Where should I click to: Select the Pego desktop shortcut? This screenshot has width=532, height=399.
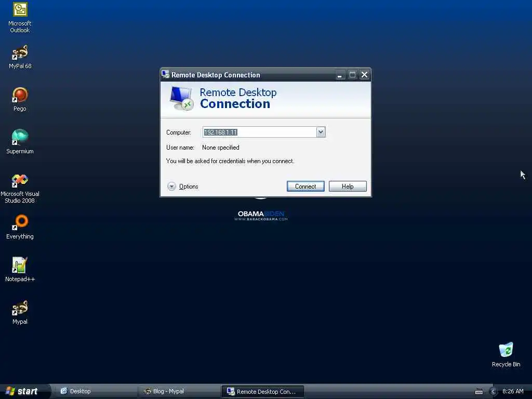point(20,99)
